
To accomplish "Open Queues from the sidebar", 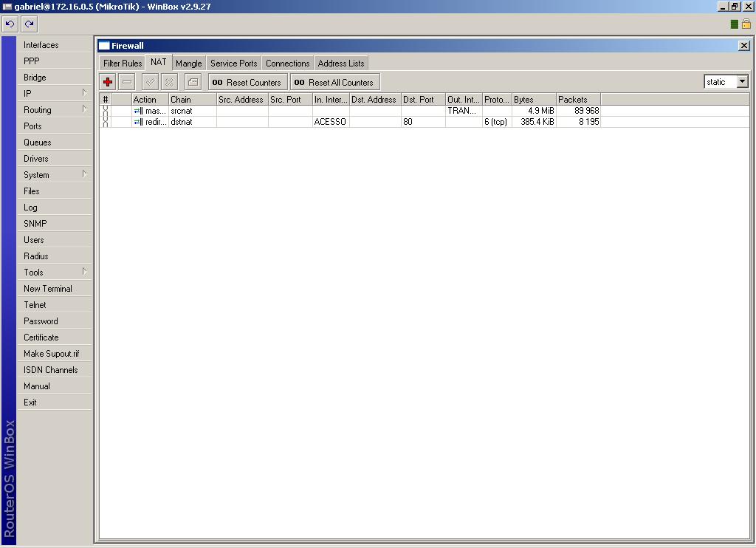I will click(x=55, y=143).
